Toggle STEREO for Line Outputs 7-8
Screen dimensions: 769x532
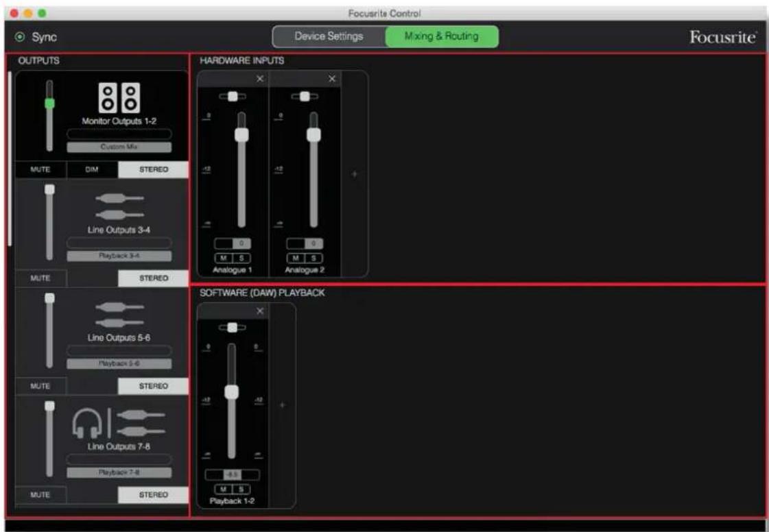(x=153, y=495)
